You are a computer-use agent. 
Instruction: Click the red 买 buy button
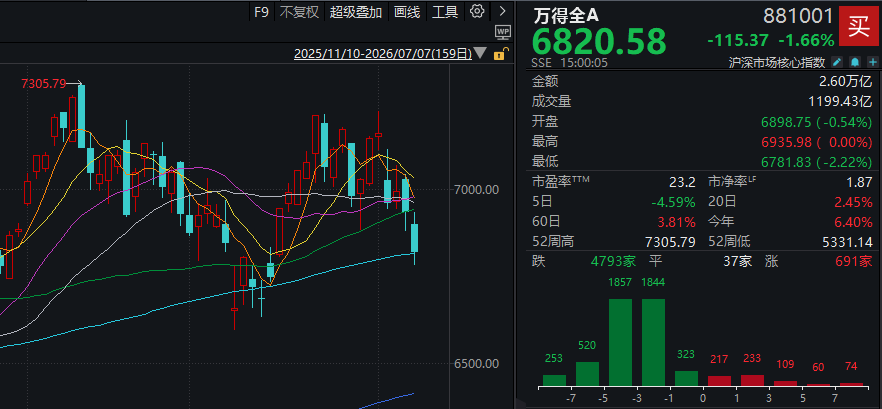858,26
